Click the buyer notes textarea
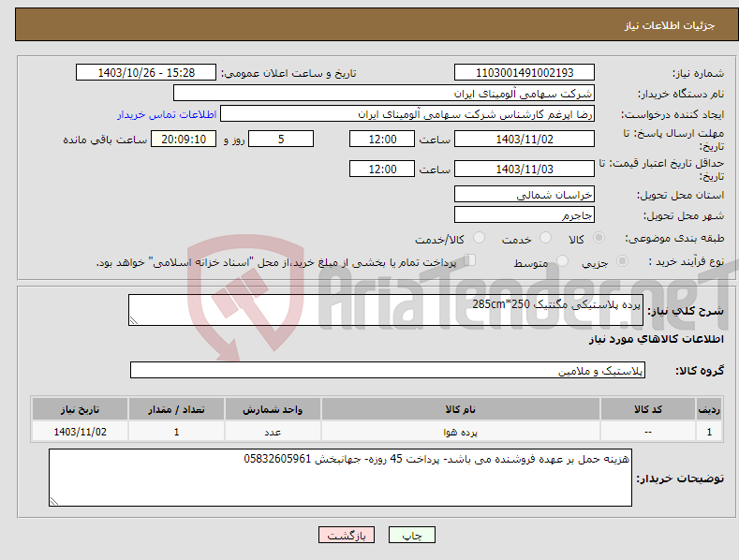 (x=340, y=478)
